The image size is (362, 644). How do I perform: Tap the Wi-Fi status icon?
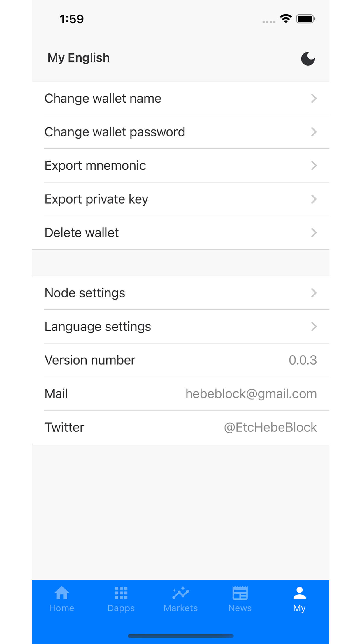pyautogui.click(x=286, y=19)
